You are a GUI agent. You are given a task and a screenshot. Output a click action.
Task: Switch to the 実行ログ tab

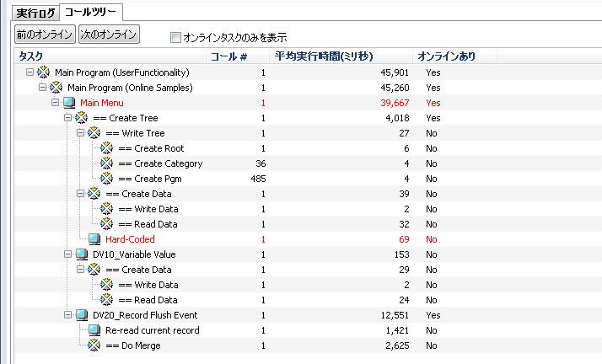pyautogui.click(x=35, y=13)
